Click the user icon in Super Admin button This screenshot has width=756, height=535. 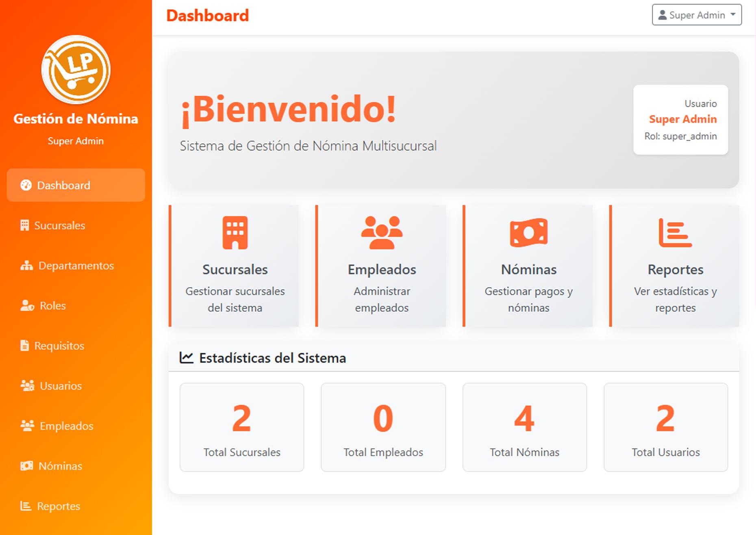663,15
